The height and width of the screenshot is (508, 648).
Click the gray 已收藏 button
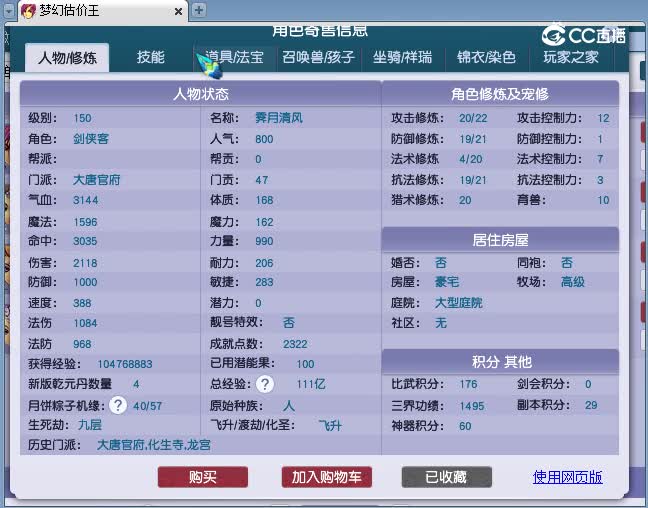point(446,477)
